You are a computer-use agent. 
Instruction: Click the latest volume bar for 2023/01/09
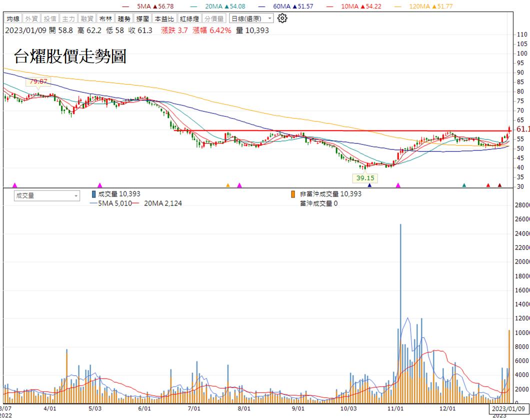pyautogui.click(x=509, y=366)
